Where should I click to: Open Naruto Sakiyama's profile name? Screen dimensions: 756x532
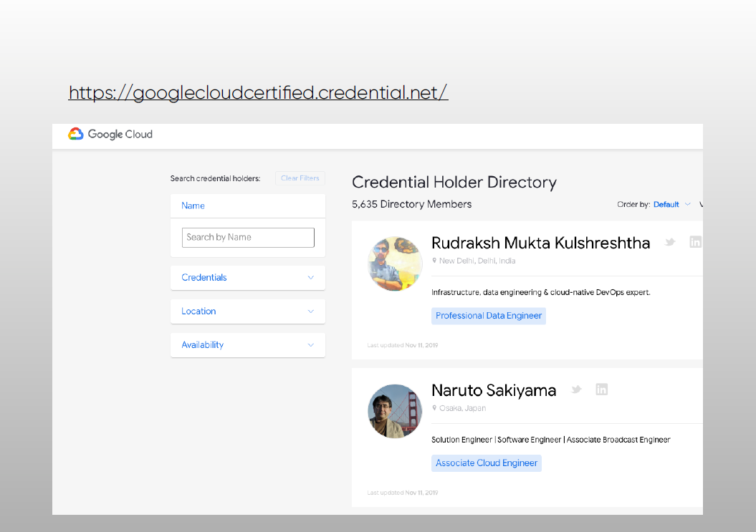pyautogui.click(x=494, y=390)
